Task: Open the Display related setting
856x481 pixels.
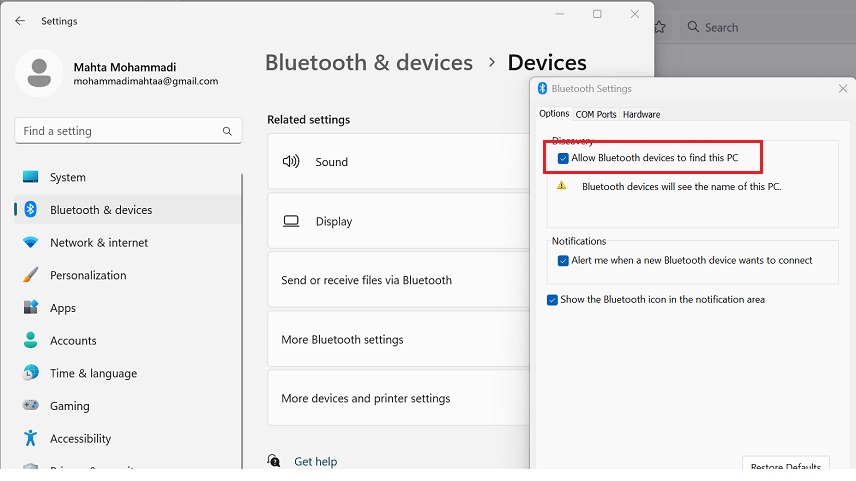Action: pos(399,221)
